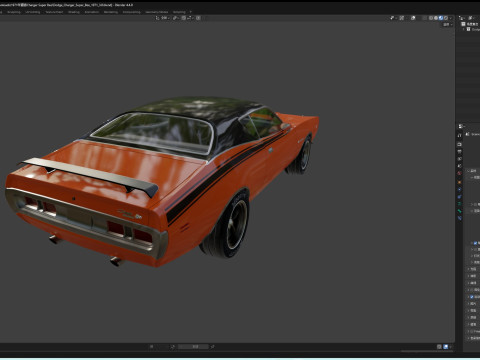Open the Render properties tab

point(459,144)
